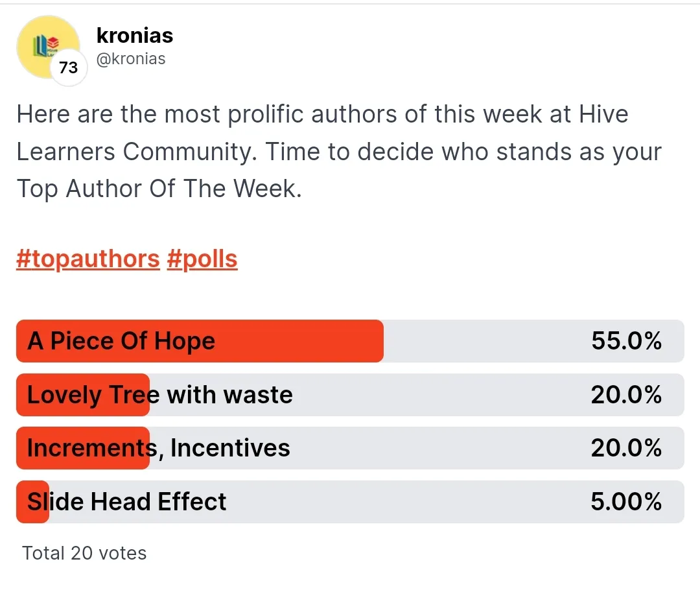
Task: Choose the "Increments, Incentives" option label
Action: pyautogui.click(x=159, y=448)
